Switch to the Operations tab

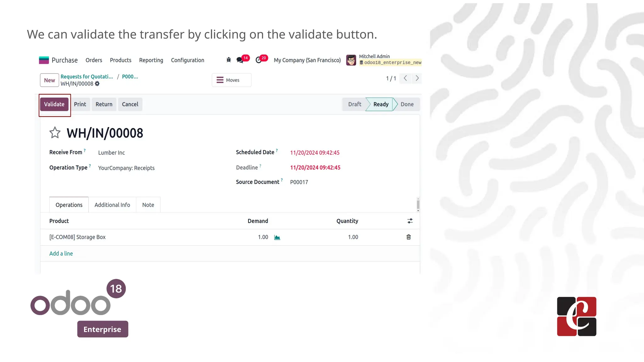click(69, 205)
